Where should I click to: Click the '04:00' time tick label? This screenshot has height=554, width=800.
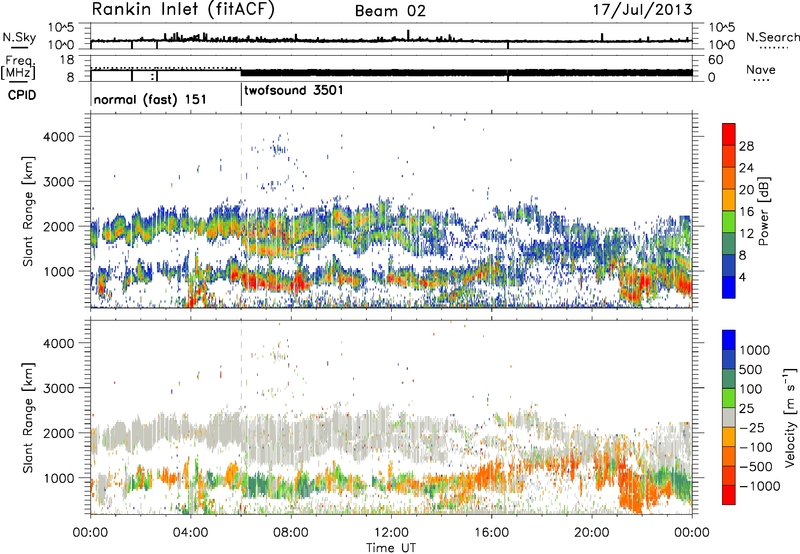[191, 533]
